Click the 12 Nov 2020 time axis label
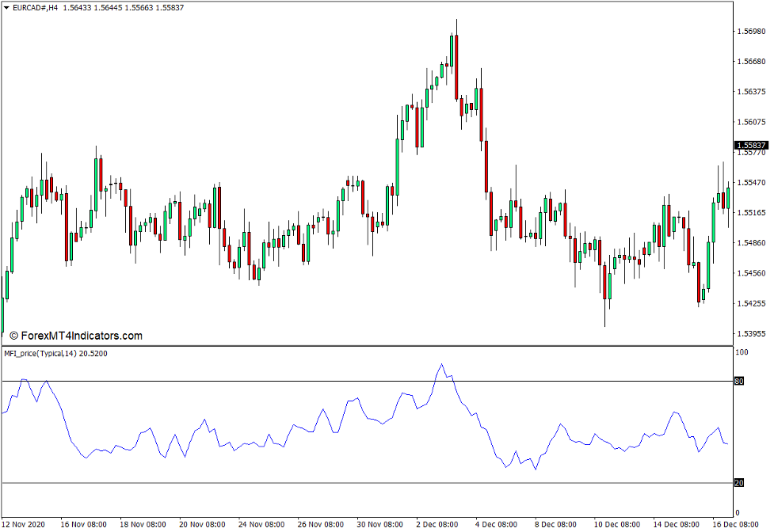Viewport: 774px width, 532px height. (x=24, y=523)
